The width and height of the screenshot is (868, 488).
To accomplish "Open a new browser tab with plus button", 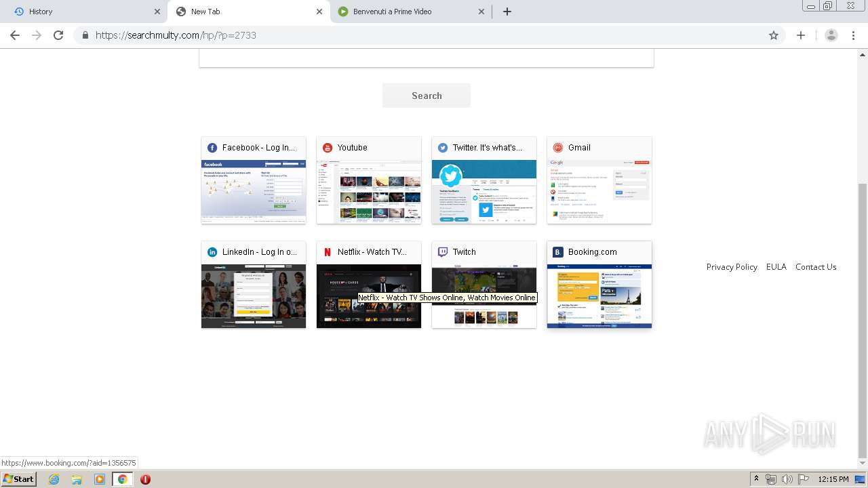I will (507, 12).
